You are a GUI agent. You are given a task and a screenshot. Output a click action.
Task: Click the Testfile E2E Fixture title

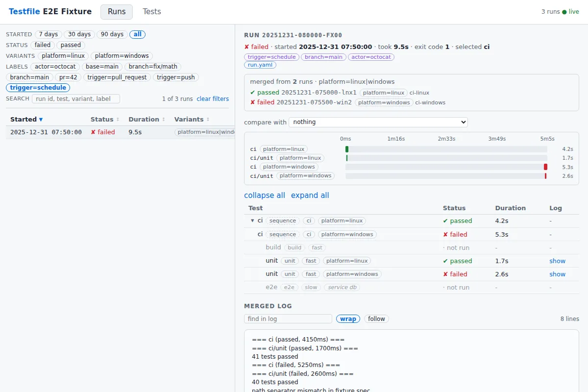pos(50,12)
